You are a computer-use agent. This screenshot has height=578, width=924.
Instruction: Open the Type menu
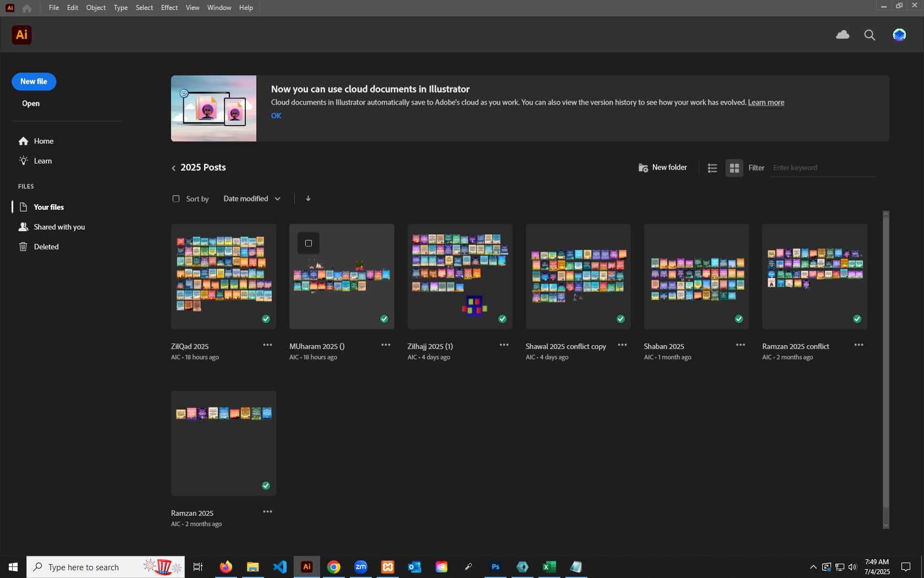(120, 8)
